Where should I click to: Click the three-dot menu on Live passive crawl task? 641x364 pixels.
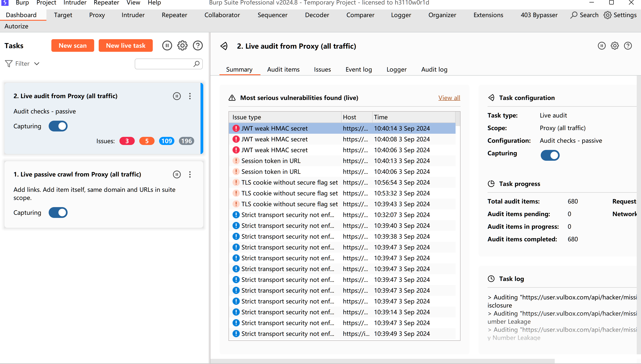(190, 174)
